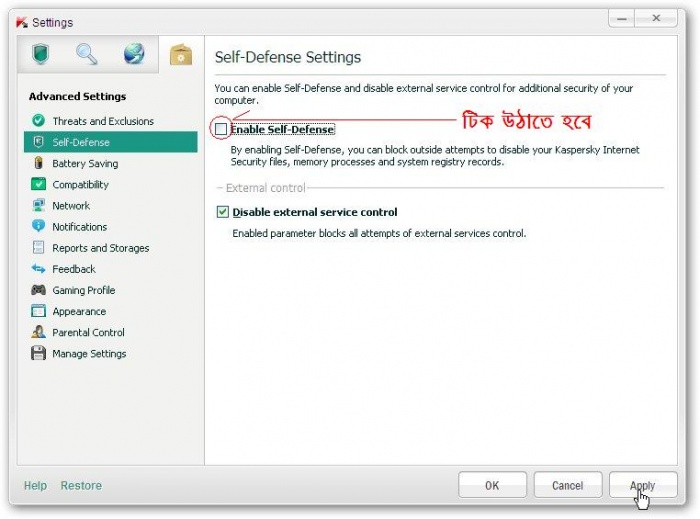This screenshot has height=519, width=700.
Task: Click the Compatibility green check icon
Action: tap(38, 184)
